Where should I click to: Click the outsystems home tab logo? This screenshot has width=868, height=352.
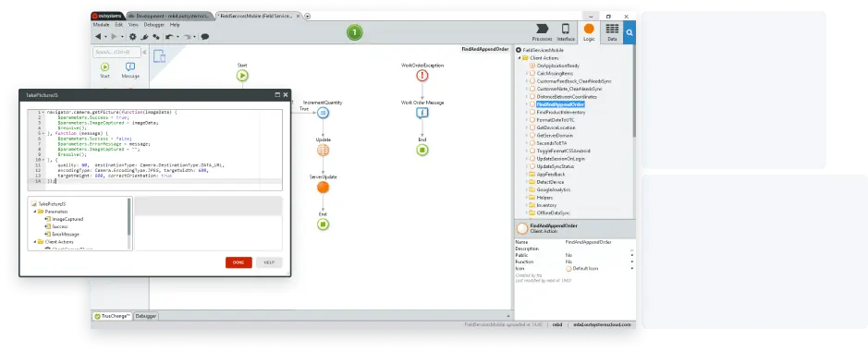(108, 16)
